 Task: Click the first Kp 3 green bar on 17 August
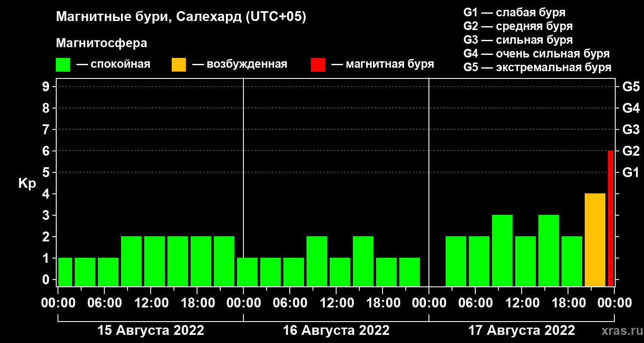pyautogui.click(x=502, y=250)
